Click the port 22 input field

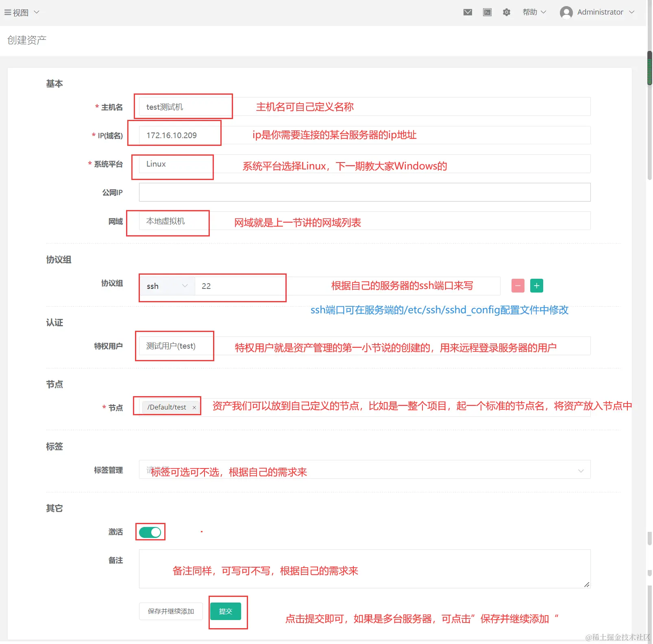(x=348, y=286)
